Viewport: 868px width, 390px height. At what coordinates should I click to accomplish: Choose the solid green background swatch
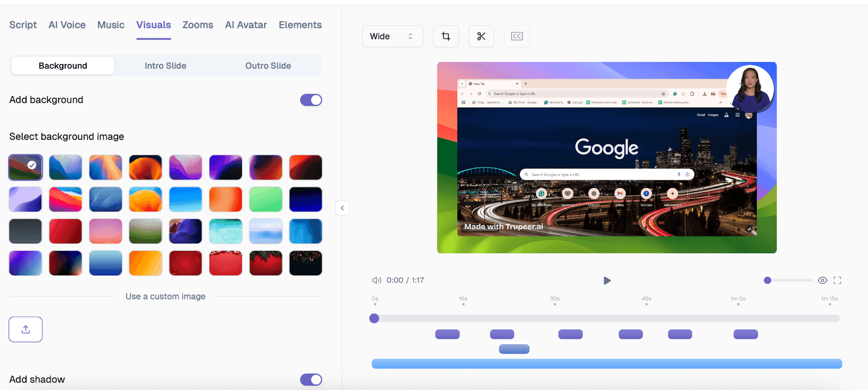point(266,199)
